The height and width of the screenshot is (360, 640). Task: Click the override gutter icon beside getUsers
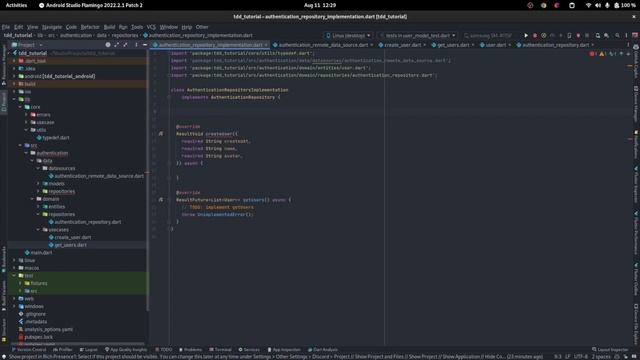(161, 200)
